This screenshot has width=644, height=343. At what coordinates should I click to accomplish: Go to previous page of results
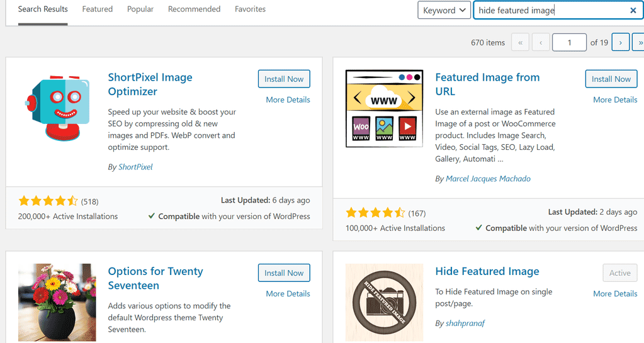541,42
